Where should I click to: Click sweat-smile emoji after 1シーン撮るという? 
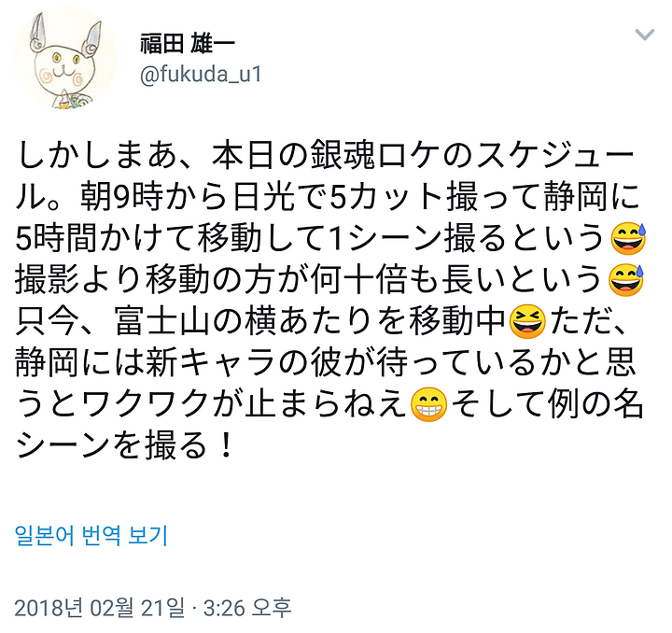pyautogui.click(x=628, y=239)
